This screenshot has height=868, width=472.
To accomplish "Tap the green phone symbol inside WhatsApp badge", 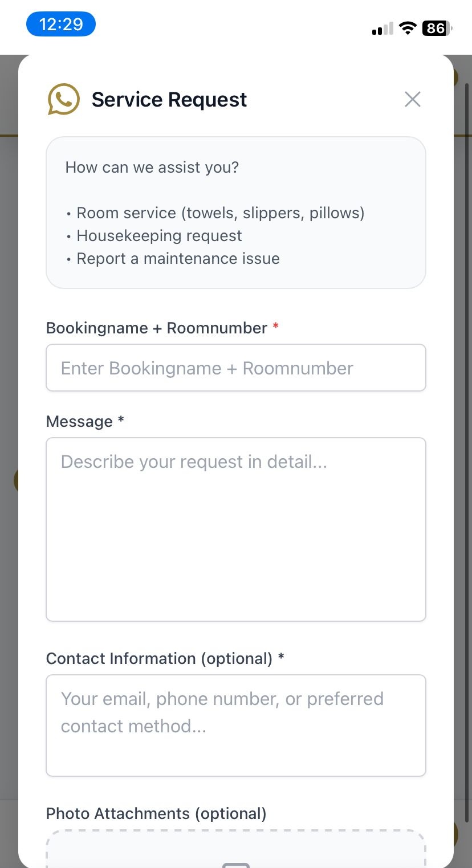I will (63, 99).
